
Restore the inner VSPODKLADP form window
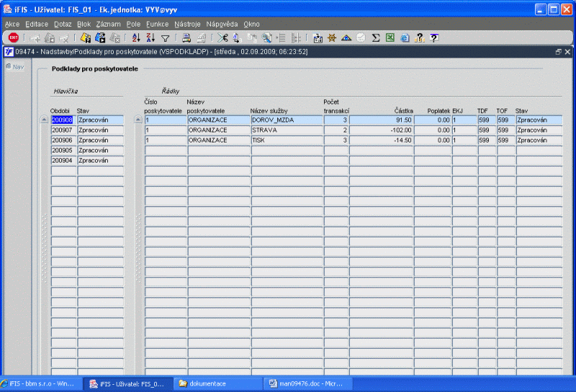559,52
